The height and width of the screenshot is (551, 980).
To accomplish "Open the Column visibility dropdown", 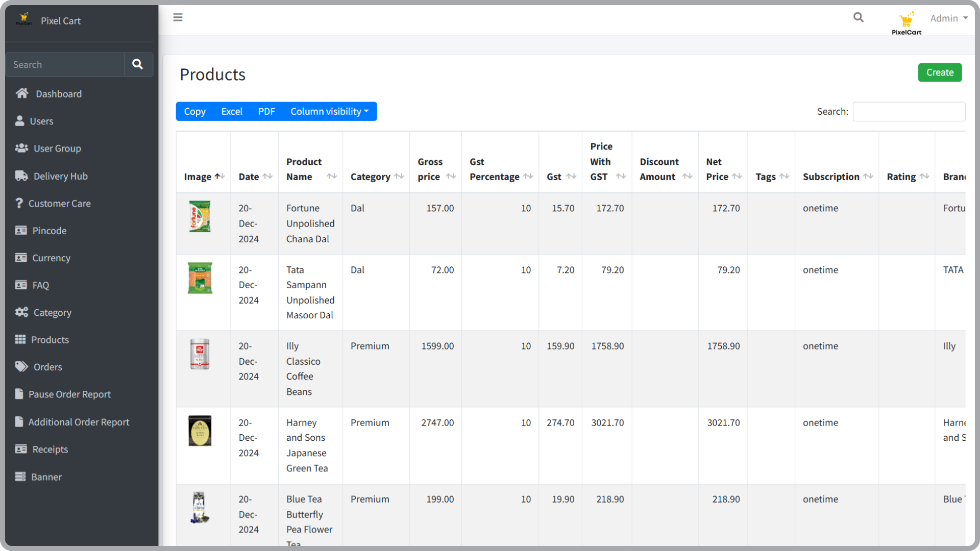I will 329,111.
